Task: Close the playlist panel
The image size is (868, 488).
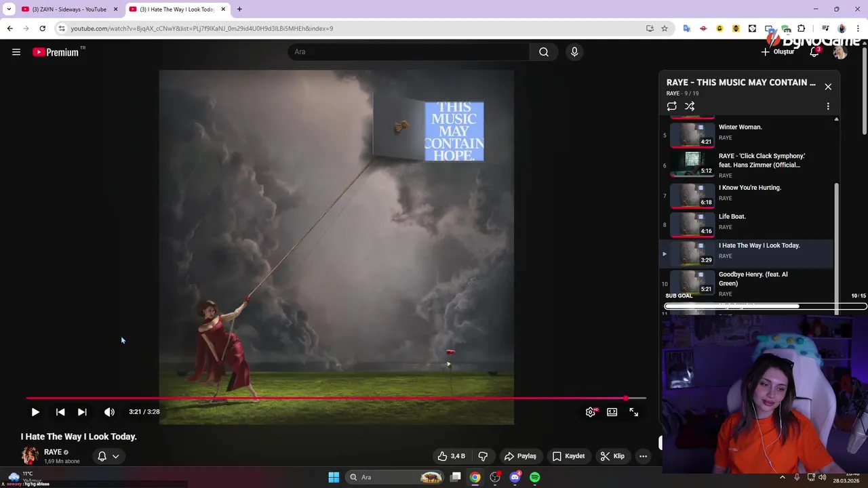Action: (828, 87)
